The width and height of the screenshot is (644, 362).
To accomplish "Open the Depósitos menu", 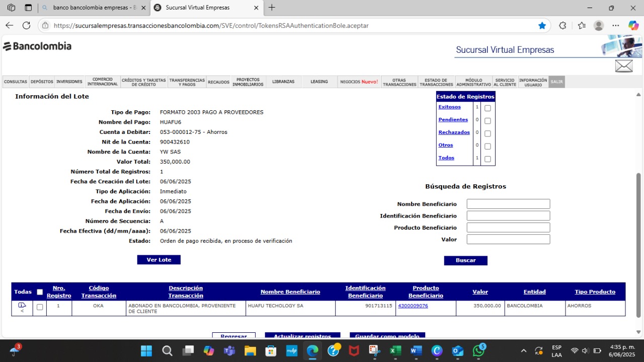I will click(x=42, y=82).
